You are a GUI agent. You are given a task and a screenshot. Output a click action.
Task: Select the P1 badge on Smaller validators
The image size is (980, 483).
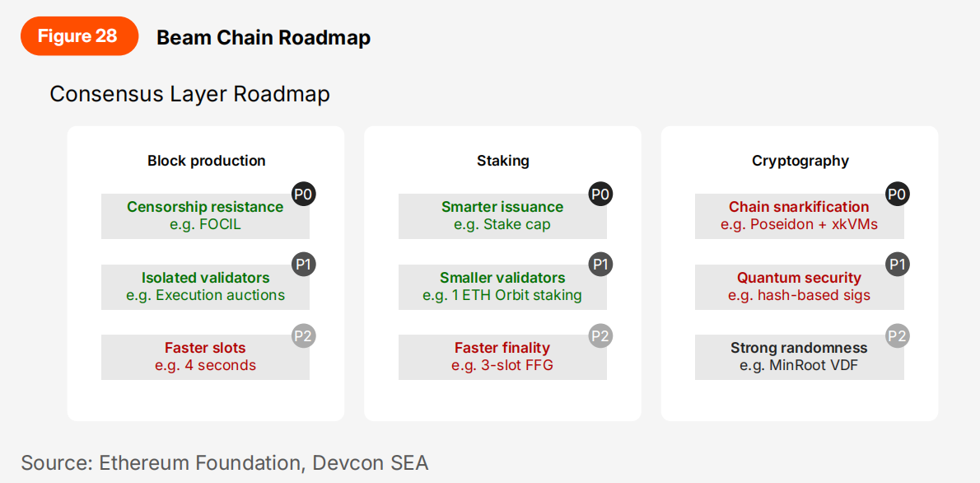tap(600, 265)
